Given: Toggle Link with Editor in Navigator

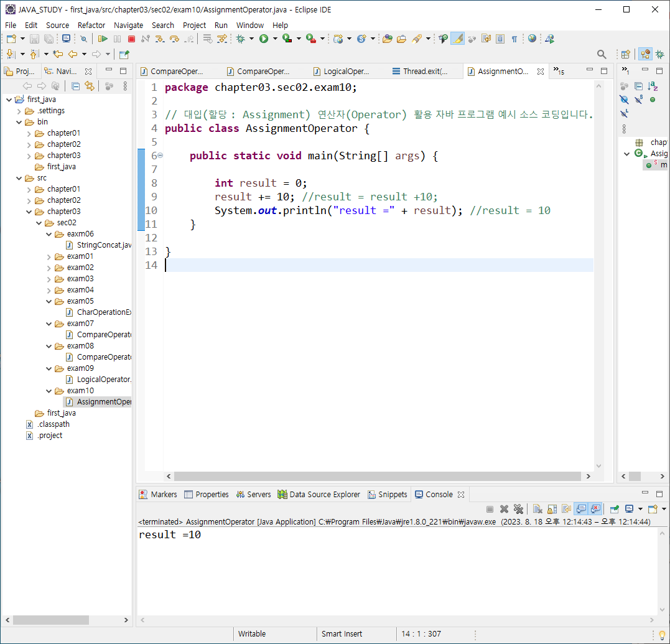Looking at the screenshot, I should point(90,86).
